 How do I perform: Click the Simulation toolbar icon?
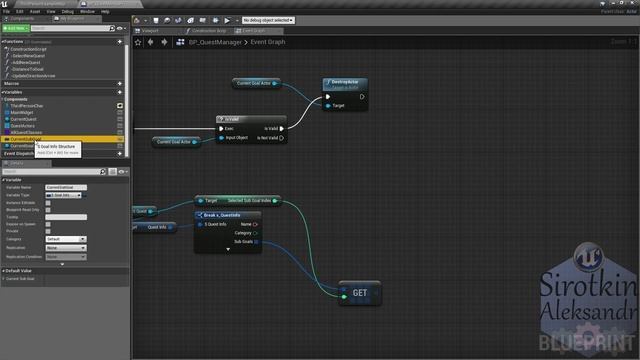point(216,20)
